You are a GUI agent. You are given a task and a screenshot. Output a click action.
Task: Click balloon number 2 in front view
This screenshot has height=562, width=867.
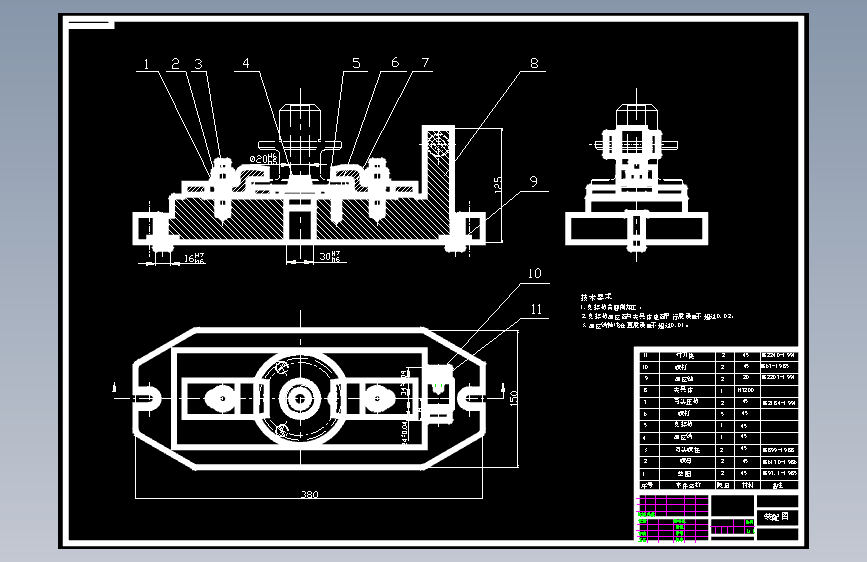pos(175,64)
